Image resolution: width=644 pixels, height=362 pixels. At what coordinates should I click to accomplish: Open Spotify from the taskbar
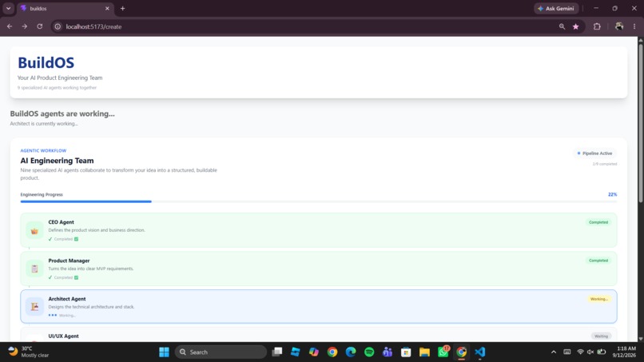(x=369, y=352)
